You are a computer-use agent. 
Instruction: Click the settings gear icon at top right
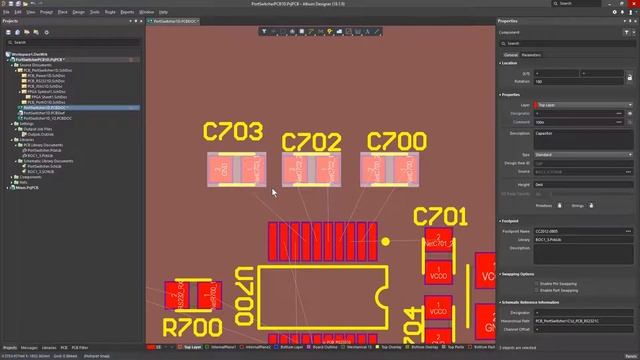point(614,12)
